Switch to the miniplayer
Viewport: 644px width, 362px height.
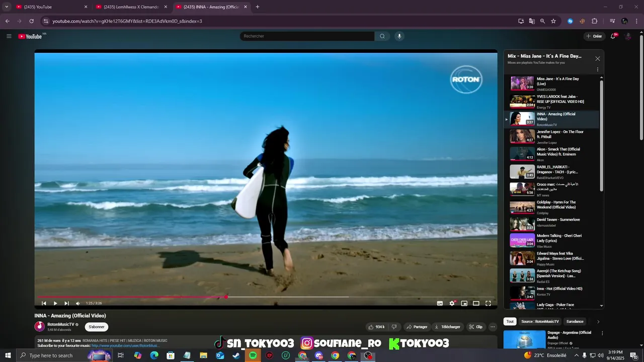coord(464,303)
